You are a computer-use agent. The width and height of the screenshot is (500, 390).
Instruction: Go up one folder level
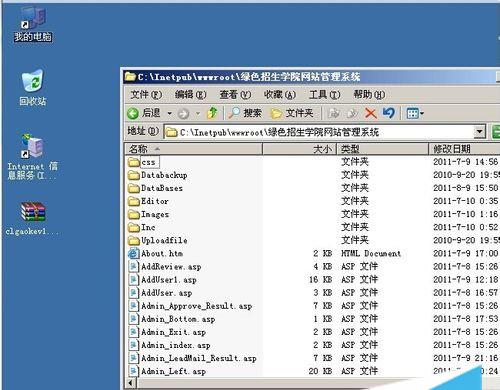(212, 113)
